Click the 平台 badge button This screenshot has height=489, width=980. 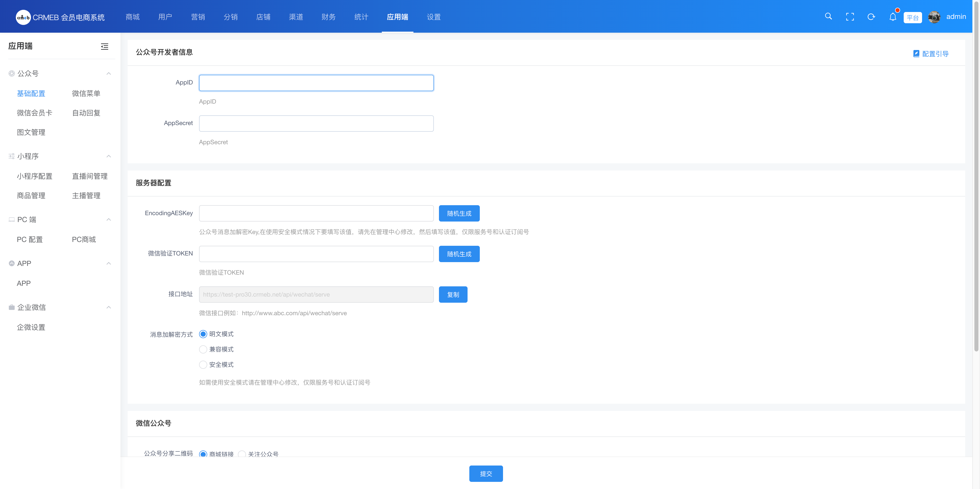pos(913,18)
